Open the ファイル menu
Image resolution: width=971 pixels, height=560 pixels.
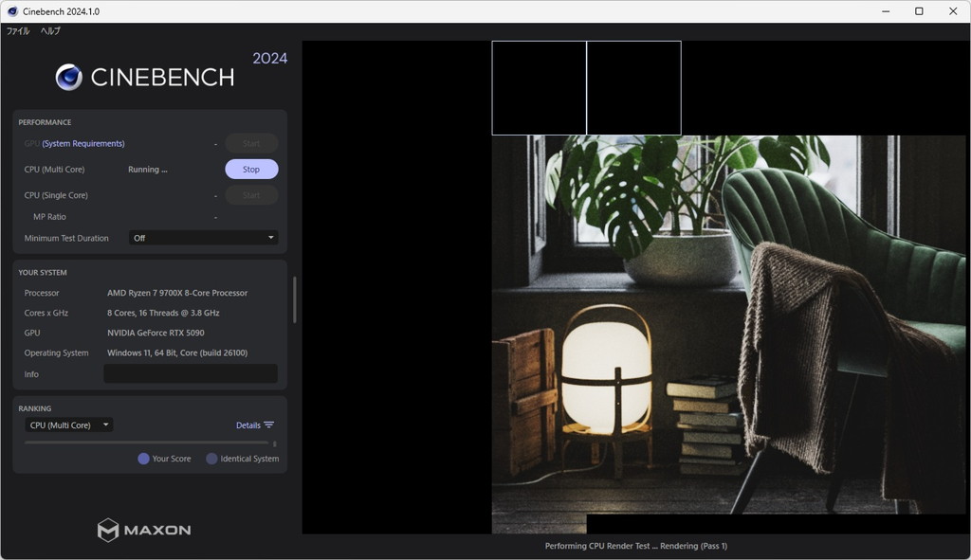18,31
